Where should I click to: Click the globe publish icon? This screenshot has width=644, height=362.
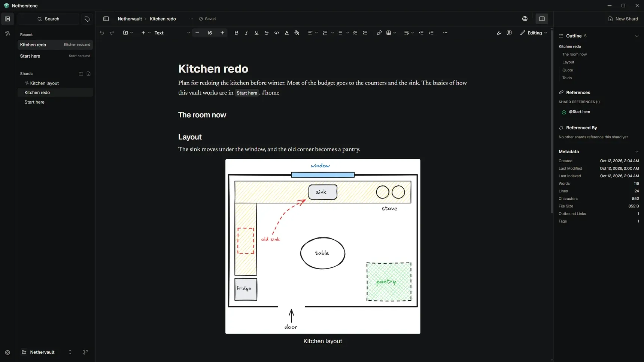point(525,19)
